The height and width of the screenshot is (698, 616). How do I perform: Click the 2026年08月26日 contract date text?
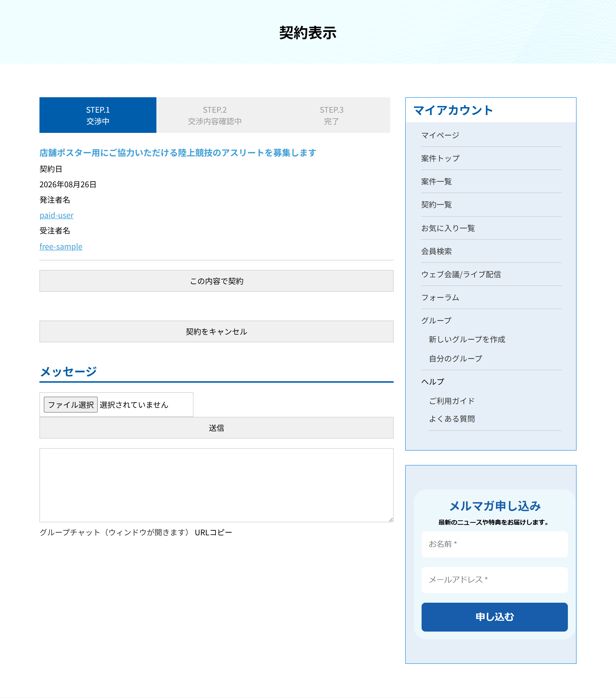click(x=68, y=184)
